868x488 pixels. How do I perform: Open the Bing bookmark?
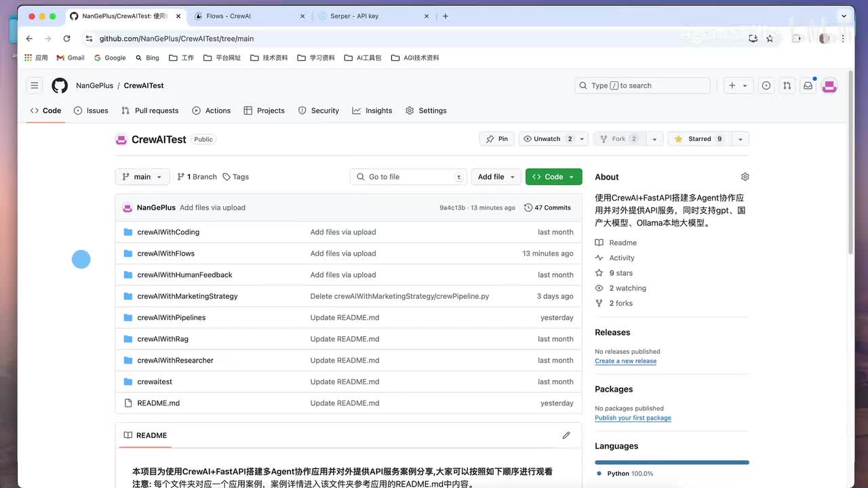click(147, 58)
